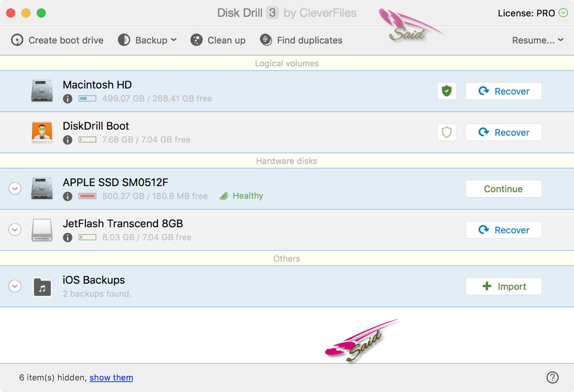Image resolution: width=574 pixels, height=392 pixels.
Task: Open the Find duplicates feature
Action: click(301, 40)
